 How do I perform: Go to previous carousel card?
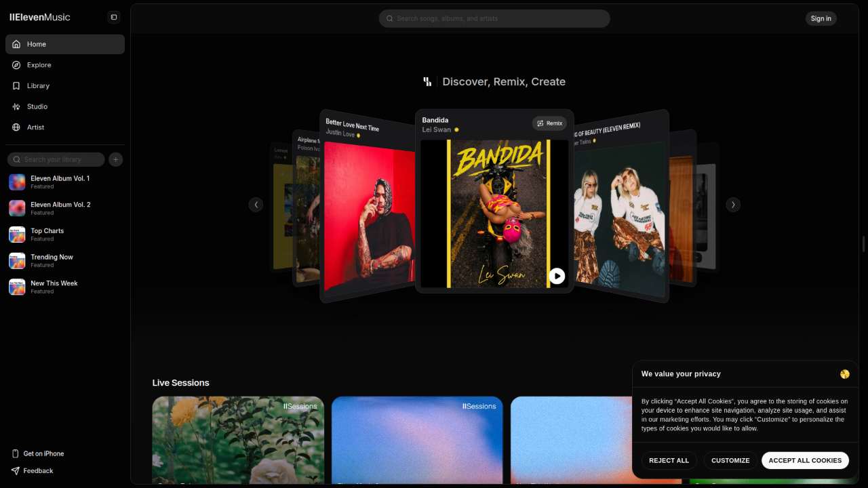tap(256, 204)
